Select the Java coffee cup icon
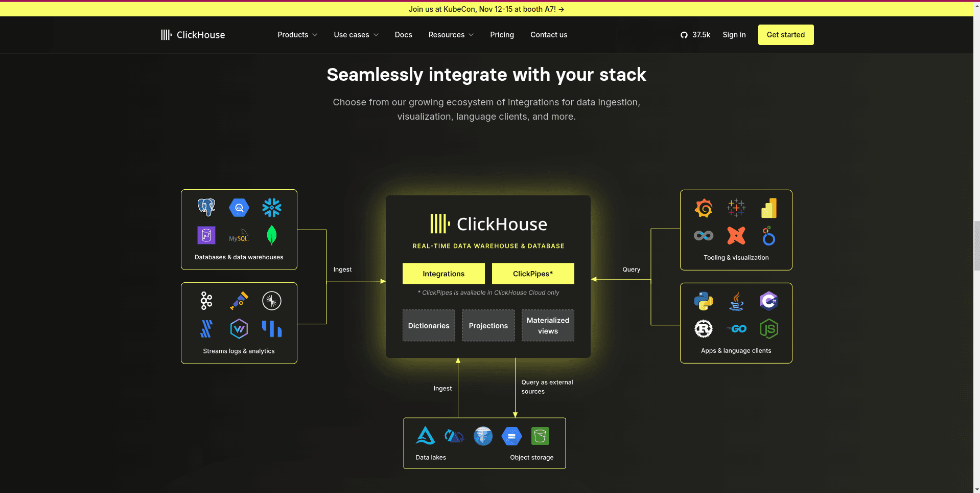 (x=736, y=301)
